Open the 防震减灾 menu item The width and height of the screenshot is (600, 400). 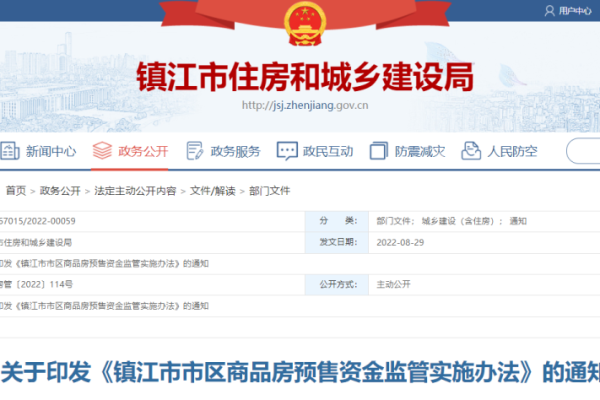click(x=420, y=151)
